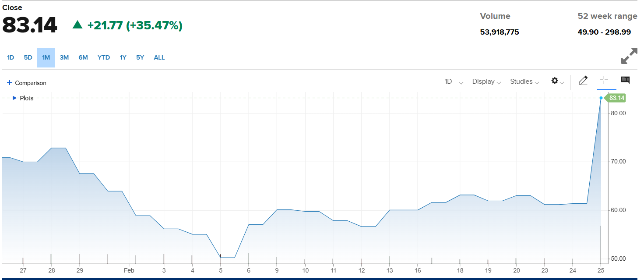Open the chart comments speech bubble icon

coord(625,80)
